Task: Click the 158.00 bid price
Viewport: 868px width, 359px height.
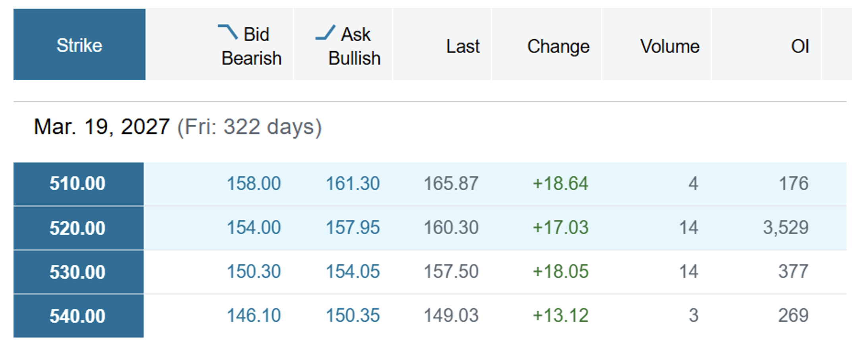Action: click(x=254, y=184)
